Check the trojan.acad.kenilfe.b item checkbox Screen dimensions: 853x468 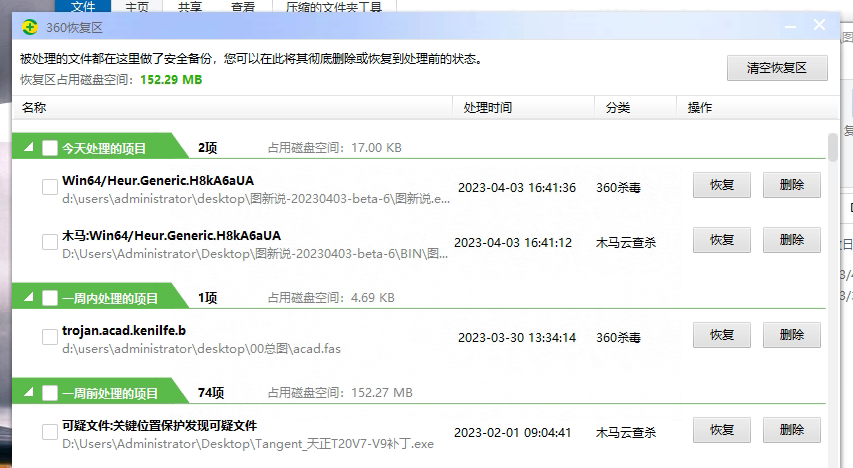click(50, 338)
